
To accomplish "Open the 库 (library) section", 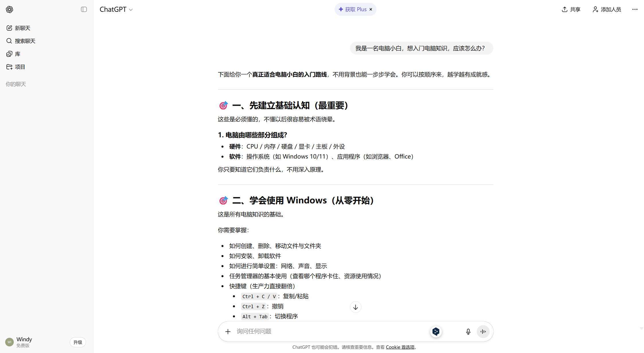I will 17,54.
